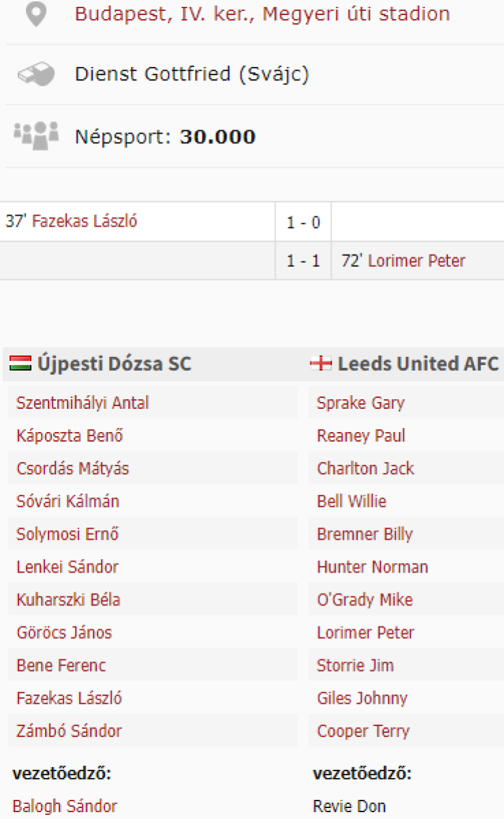Open player Káposzta Benő
The height and width of the screenshot is (819, 504).
coord(70,435)
